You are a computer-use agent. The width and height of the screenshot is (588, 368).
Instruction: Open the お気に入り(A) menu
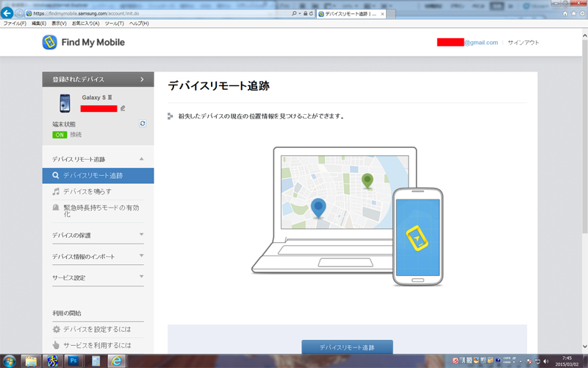point(85,24)
